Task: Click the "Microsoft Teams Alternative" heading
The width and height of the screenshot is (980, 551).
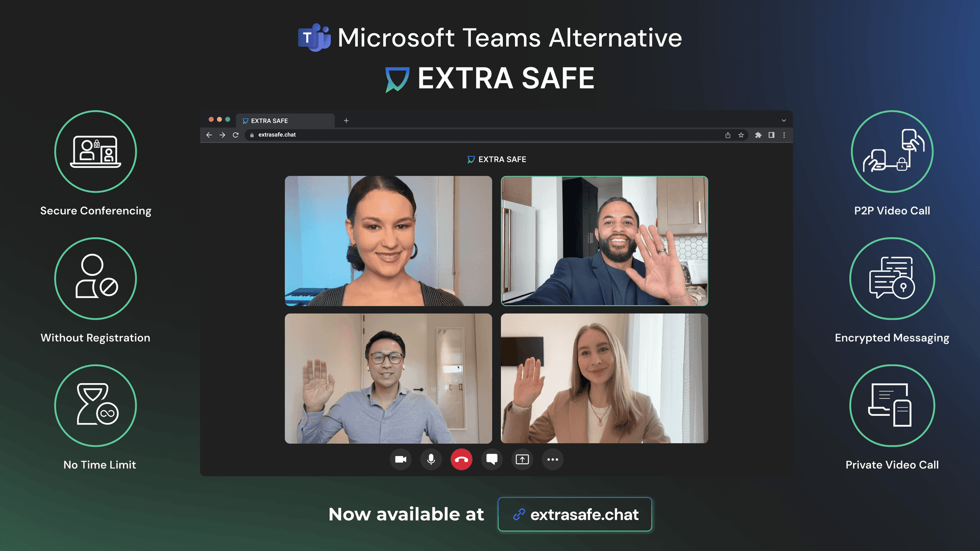Action: click(x=509, y=38)
